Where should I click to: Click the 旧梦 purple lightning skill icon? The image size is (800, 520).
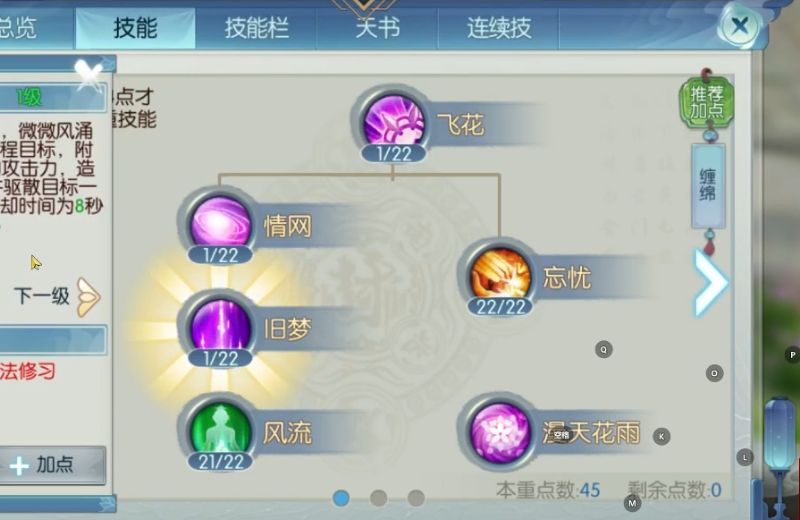pos(220,326)
